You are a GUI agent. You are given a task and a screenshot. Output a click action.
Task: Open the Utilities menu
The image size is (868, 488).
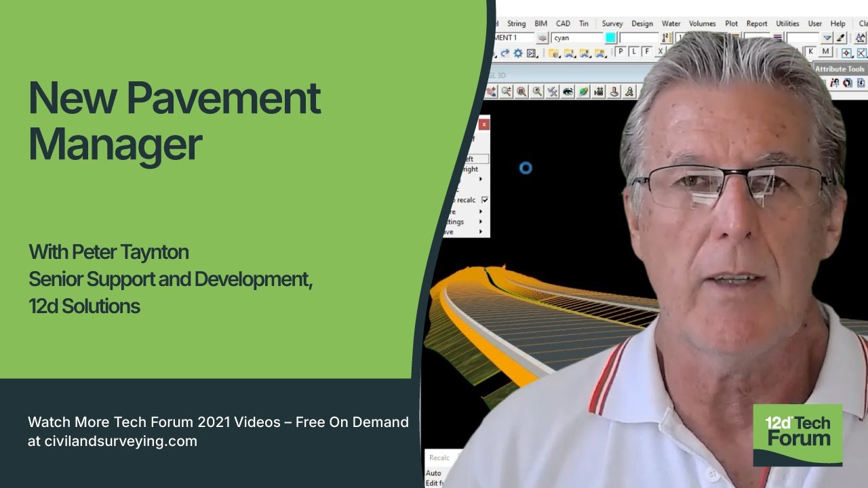point(787,23)
